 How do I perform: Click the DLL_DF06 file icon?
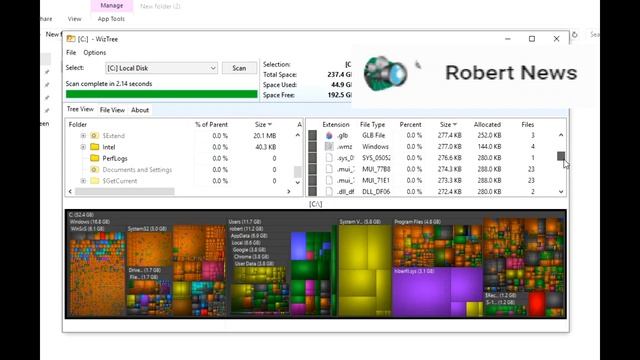pos(329,191)
